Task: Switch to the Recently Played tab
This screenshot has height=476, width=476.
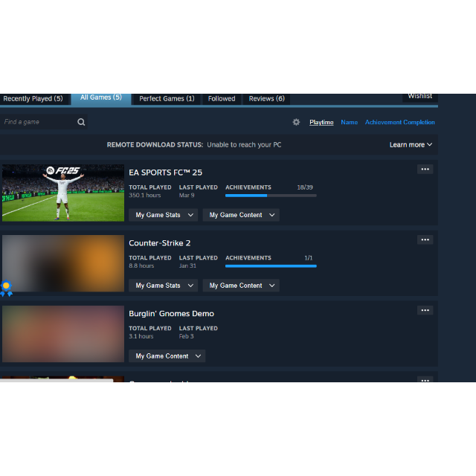Action: (x=33, y=99)
